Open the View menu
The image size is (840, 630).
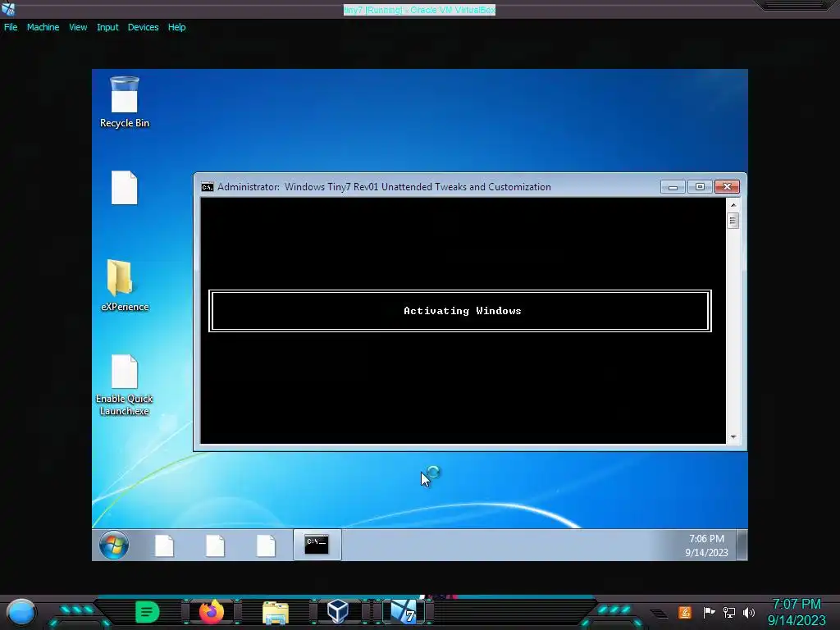(x=78, y=27)
